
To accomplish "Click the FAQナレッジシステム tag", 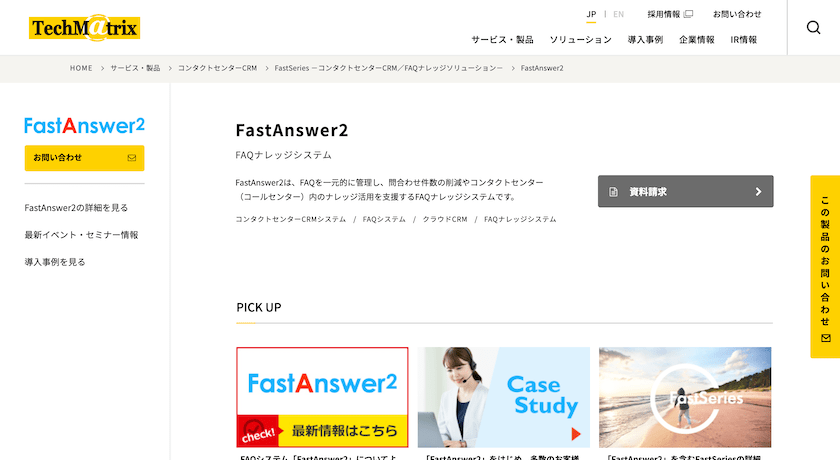I will pyautogui.click(x=520, y=219).
